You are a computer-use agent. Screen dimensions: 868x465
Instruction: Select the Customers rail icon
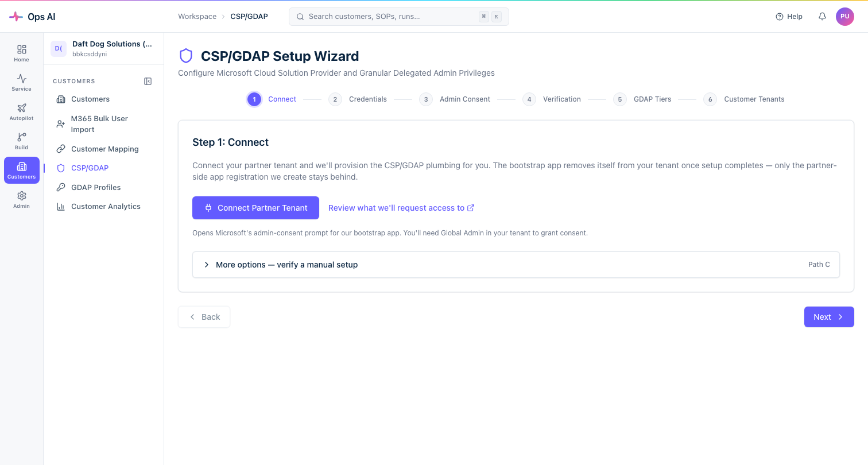[x=22, y=170]
